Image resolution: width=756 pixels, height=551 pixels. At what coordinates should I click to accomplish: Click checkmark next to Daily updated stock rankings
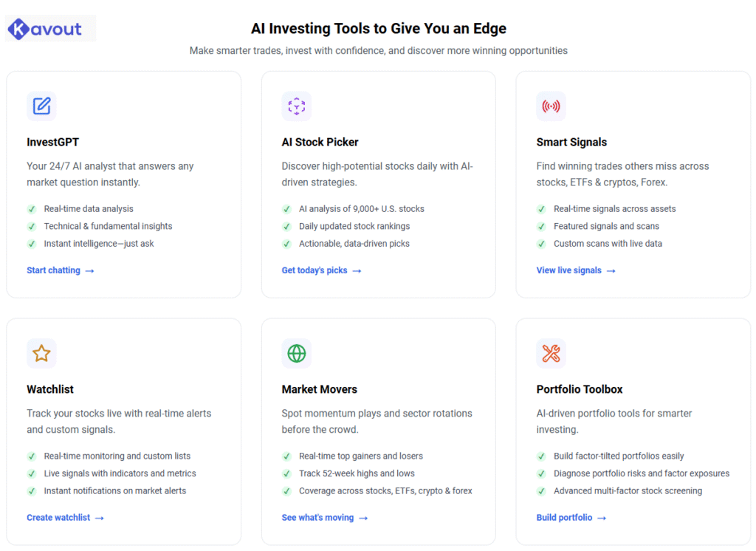pyautogui.click(x=287, y=226)
